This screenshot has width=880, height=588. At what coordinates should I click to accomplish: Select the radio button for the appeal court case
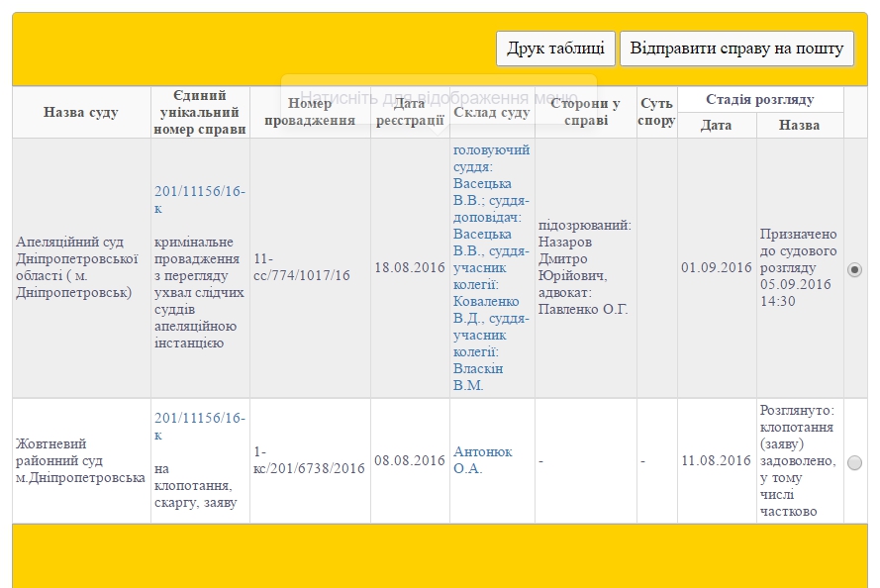coord(853,268)
